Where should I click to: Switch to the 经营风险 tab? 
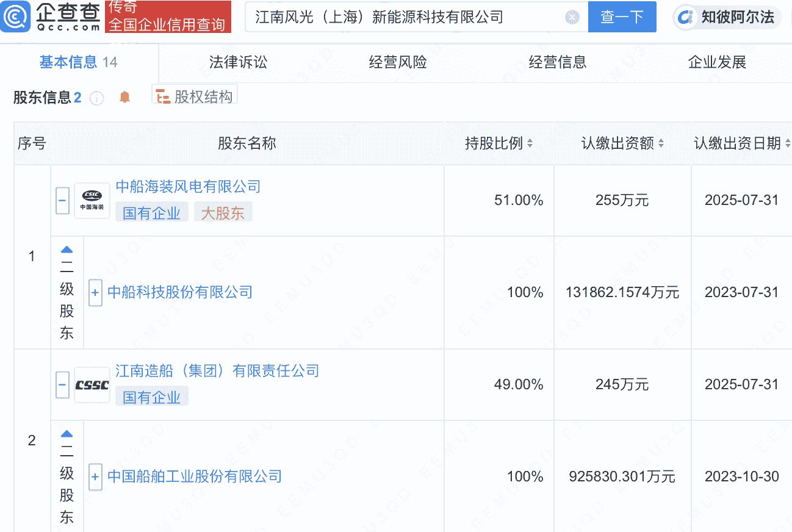(398, 62)
